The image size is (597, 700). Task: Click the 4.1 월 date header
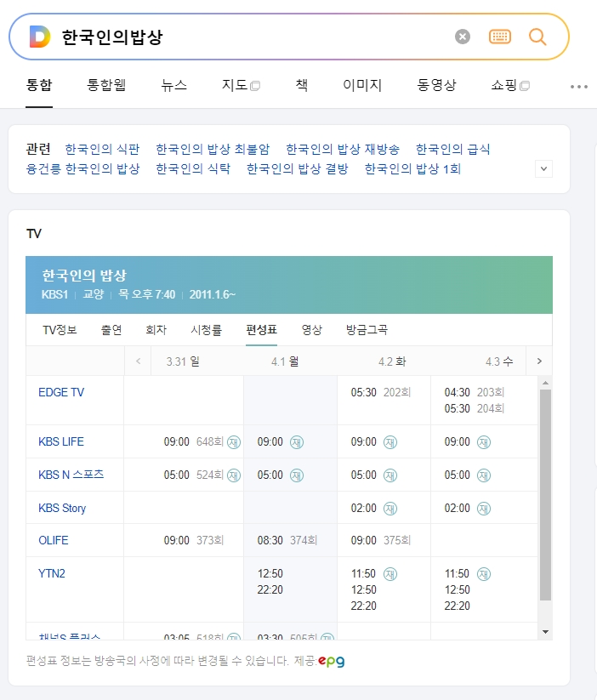pos(285,361)
